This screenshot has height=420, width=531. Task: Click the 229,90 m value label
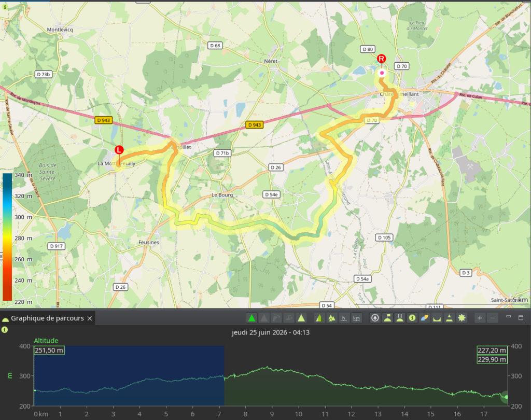pos(492,359)
